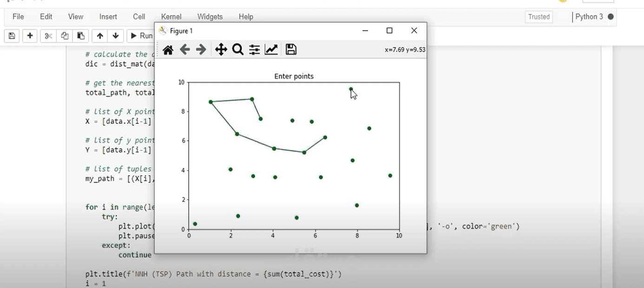Save the figure with the floppy icon
The height and width of the screenshot is (288, 644).
(291, 49)
